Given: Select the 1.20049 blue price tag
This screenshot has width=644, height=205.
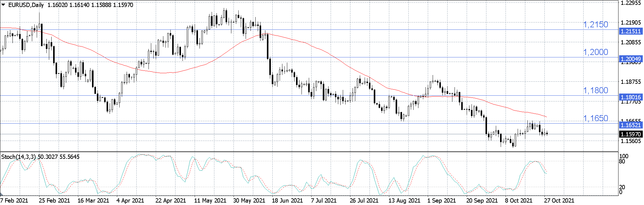Looking at the screenshot, I should pos(631,59).
